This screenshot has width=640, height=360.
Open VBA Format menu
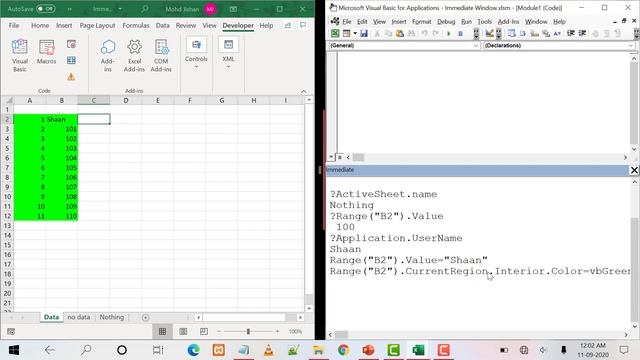pos(421,22)
